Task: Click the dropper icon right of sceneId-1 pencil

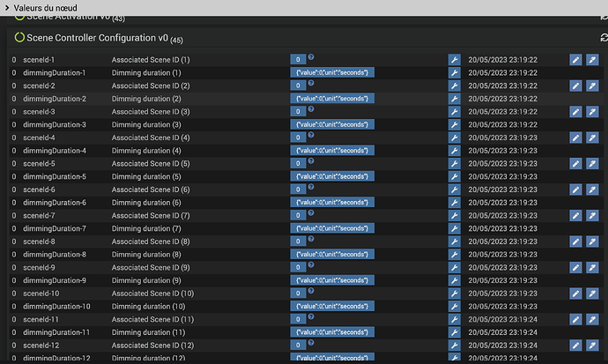Action: [x=592, y=60]
